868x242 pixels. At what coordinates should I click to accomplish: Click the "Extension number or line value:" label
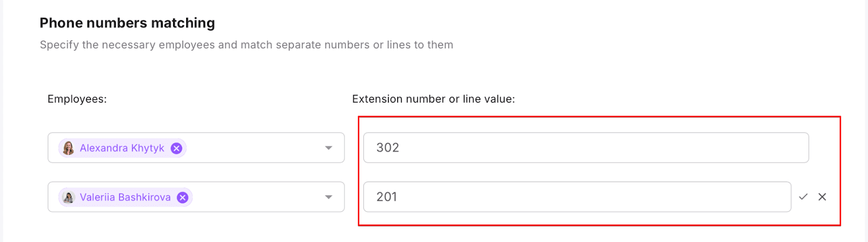pyautogui.click(x=433, y=99)
